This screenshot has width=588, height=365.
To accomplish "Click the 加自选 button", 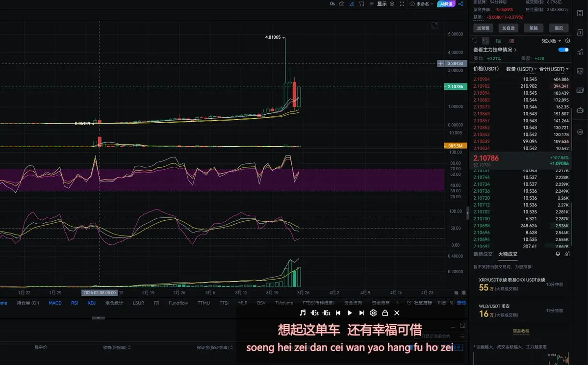I will point(509,28).
